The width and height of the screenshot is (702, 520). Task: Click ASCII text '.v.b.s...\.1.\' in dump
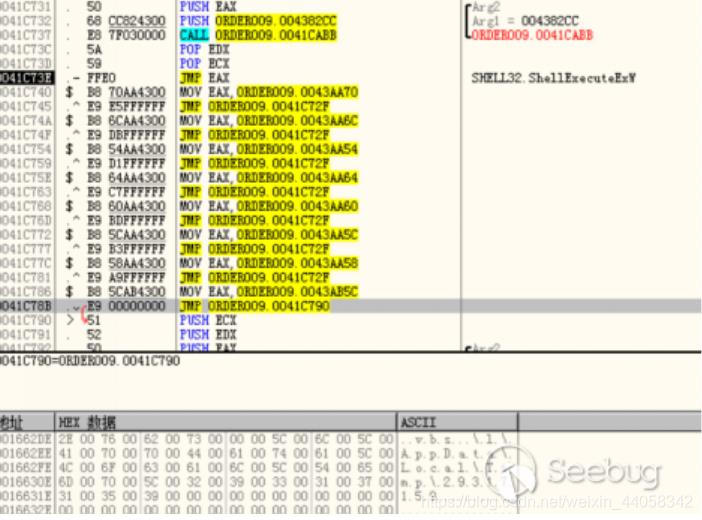tap(458, 439)
